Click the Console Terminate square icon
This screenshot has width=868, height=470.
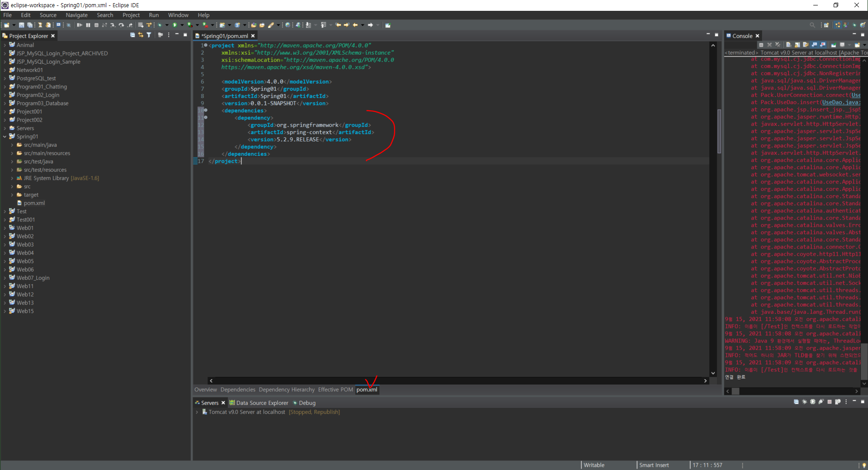pos(761,45)
